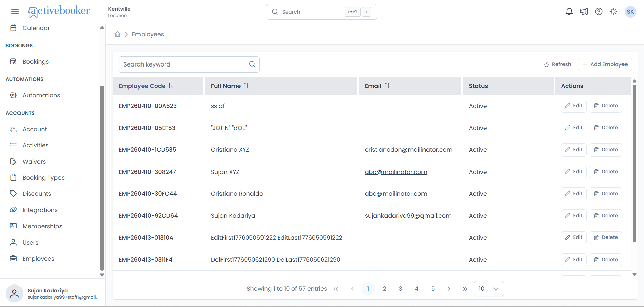
Task: Go to page 5
Action: click(433, 289)
